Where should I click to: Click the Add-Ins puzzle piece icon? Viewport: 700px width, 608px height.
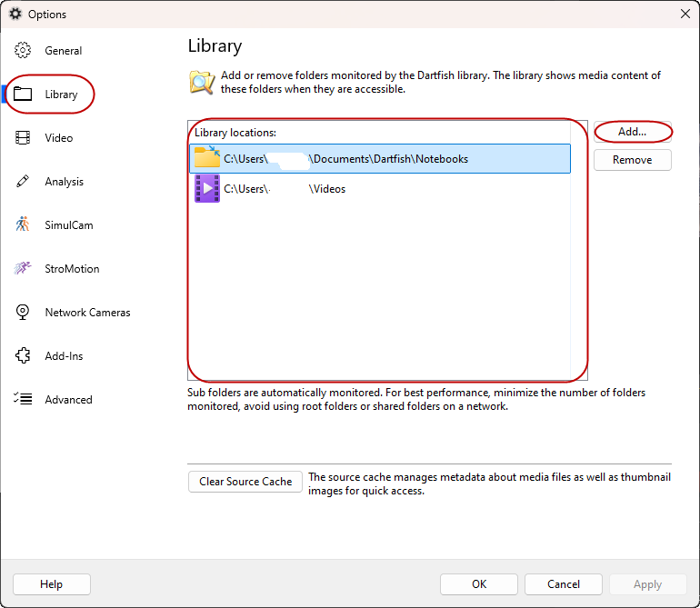(x=23, y=355)
